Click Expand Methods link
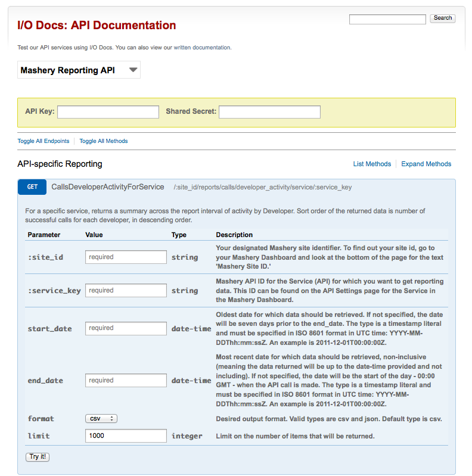 426,164
